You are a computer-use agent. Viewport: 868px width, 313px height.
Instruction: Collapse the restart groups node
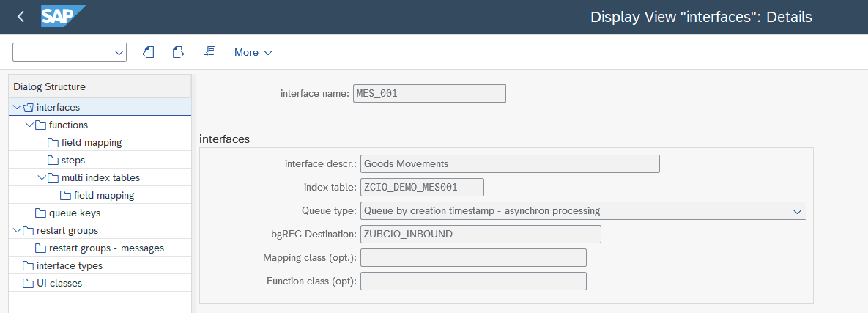click(17, 230)
